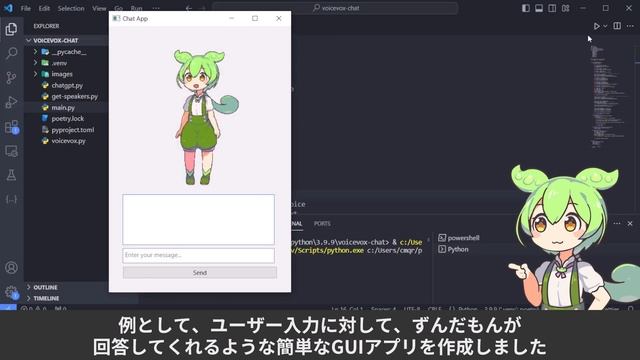Image resolution: width=640 pixels, height=360 pixels.
Task: Click the editor minimap
Action: coord(608,98)
